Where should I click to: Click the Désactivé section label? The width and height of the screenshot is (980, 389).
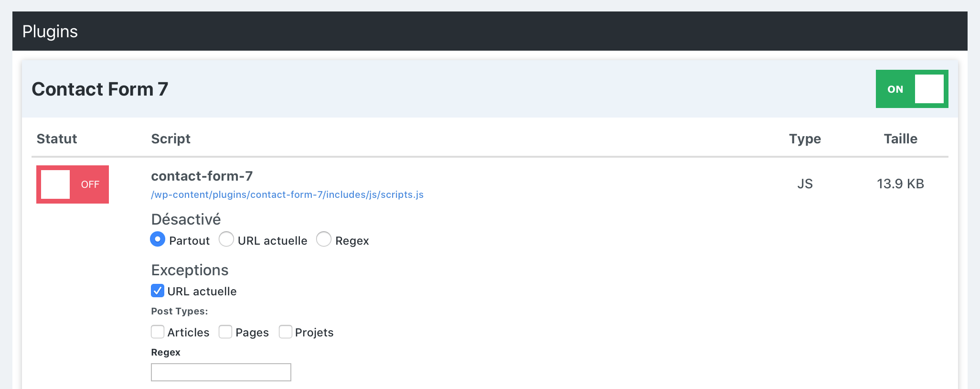[186, 219]
